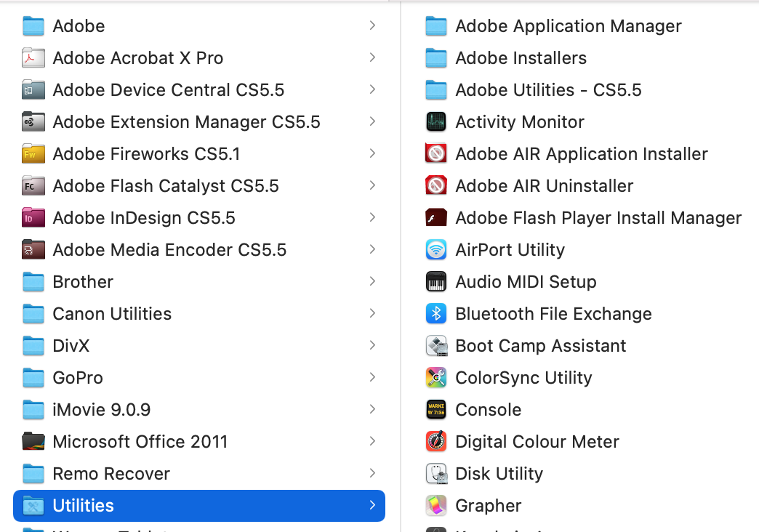Expand the Canon Utilities folder chevron

tap(372, 314)
